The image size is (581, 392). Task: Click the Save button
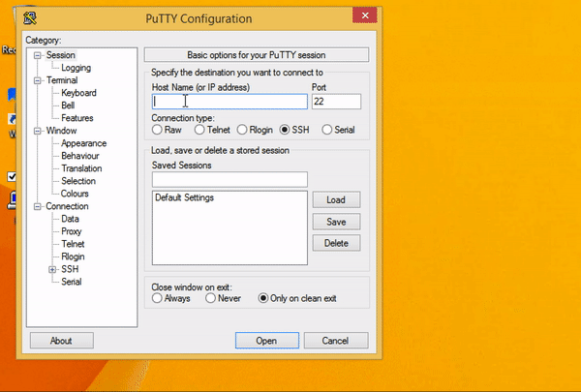(x=336, y=222)
